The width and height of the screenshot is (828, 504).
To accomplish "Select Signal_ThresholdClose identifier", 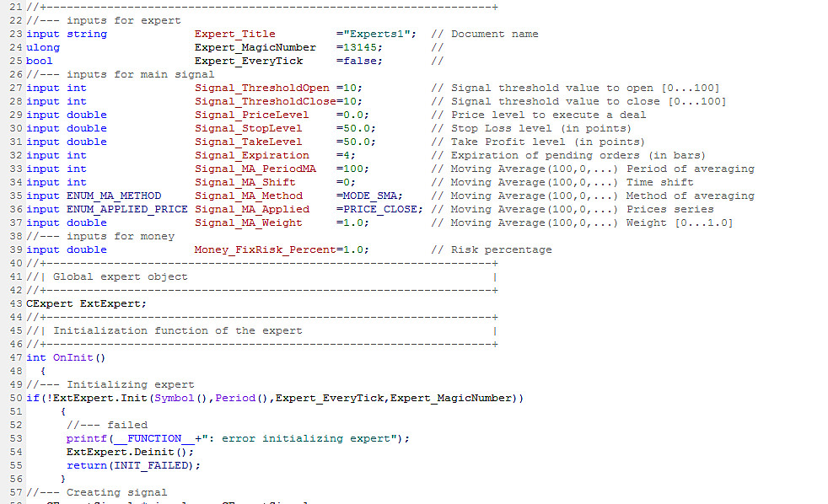I will click(x=265, y=101).
